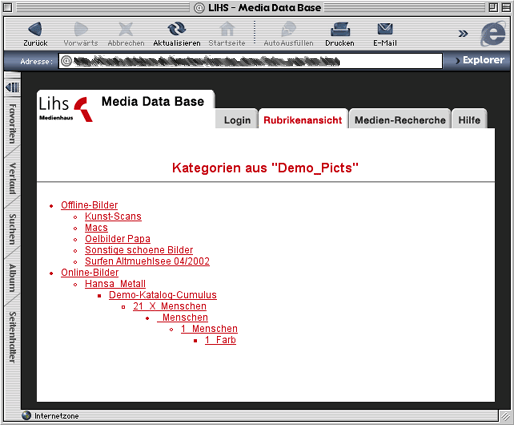
Task: Click the Zurück back arrow icon
Action: [x=35, y=29]
